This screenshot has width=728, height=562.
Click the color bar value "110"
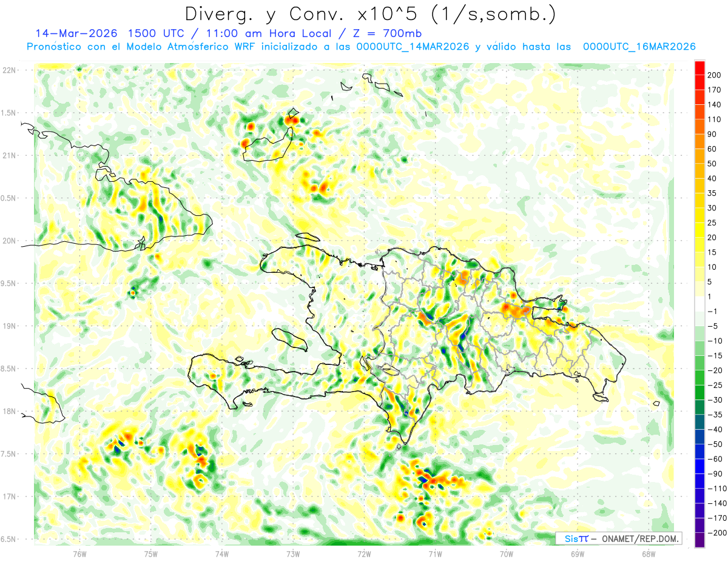[715, 119]
